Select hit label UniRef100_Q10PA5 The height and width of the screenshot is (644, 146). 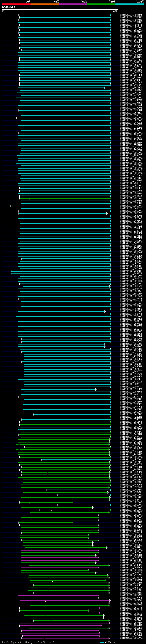(x=131, y=47)
